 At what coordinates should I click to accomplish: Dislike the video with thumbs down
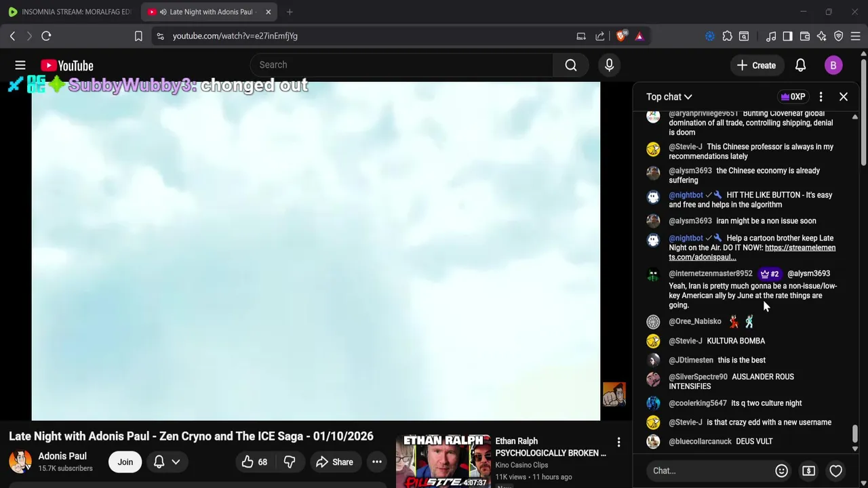point(290,462)
